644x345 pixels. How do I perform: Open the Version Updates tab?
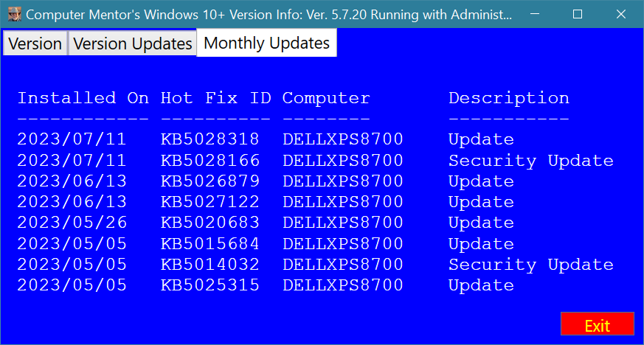coord(133,43)
